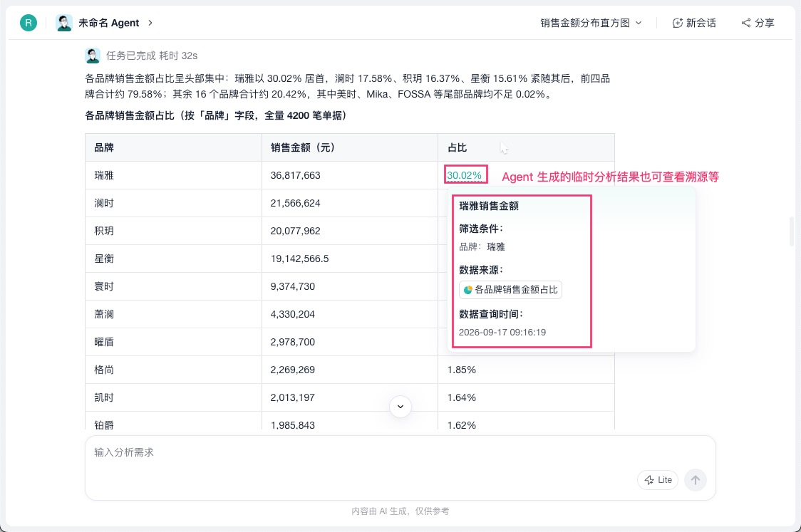Click the 2,978,700 sales amount cell
The height and width of the screenshot is (532, 801).
[x=350, y=342]
